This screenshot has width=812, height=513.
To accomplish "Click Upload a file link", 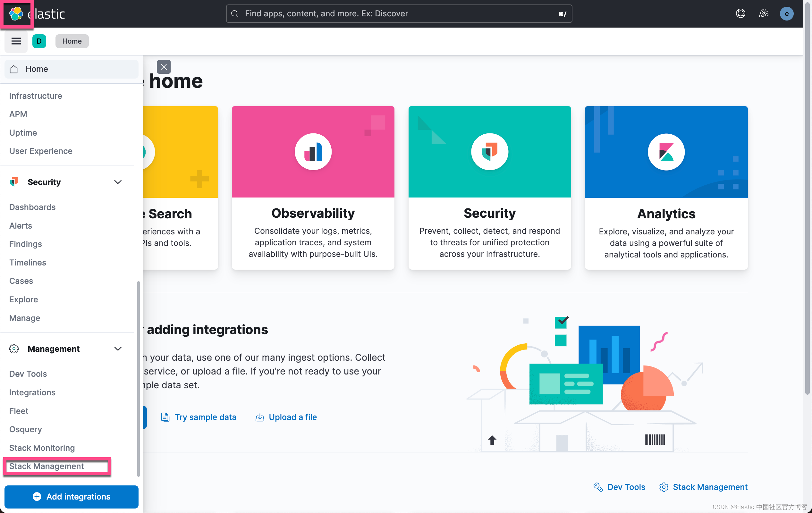I will click(x=292, y=417).
